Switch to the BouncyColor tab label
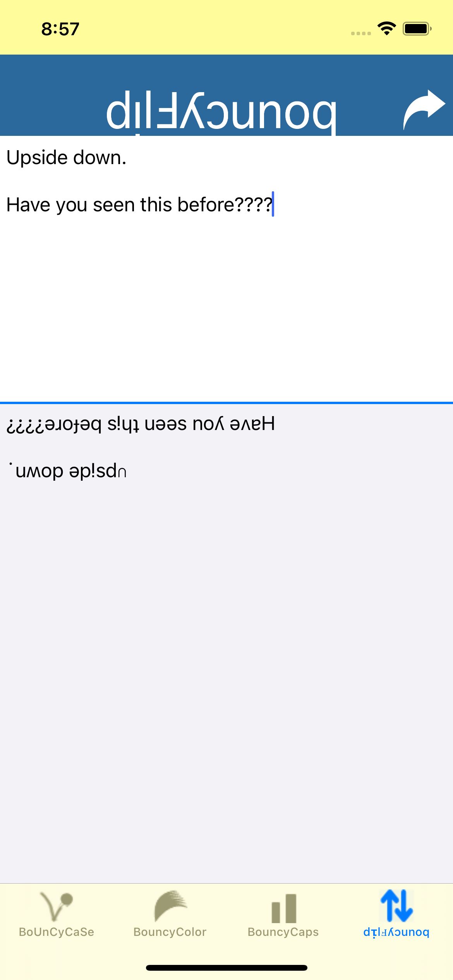This screenshot has height=980, width=453. tap(170, 932)
